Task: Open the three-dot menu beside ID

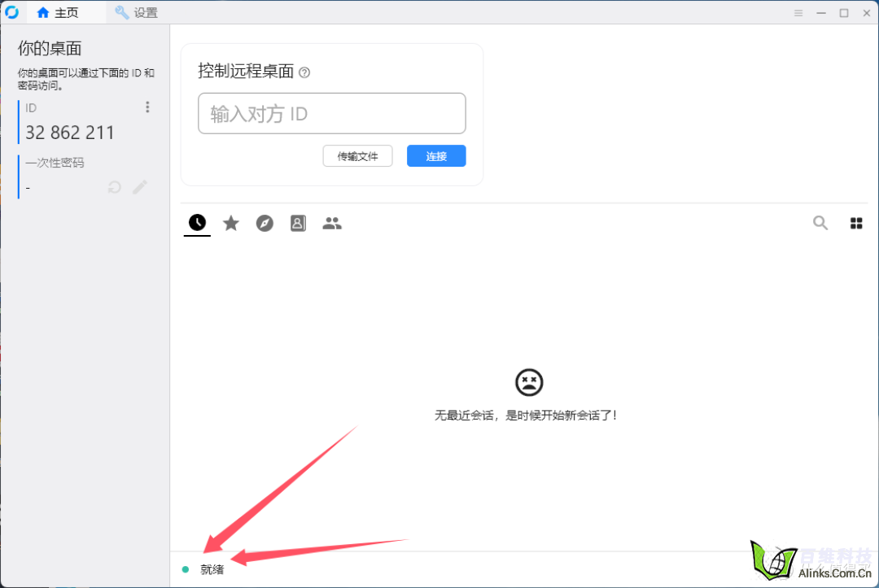Action: [147, 107]
